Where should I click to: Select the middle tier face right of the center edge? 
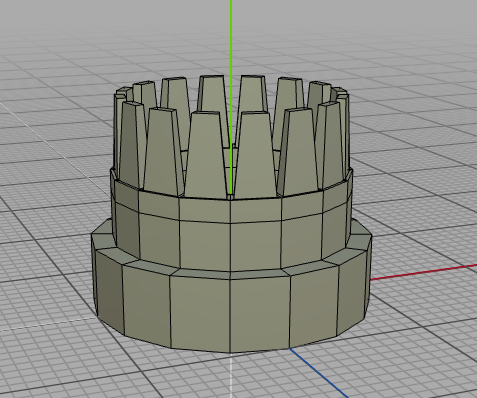[x=256, y=245]
